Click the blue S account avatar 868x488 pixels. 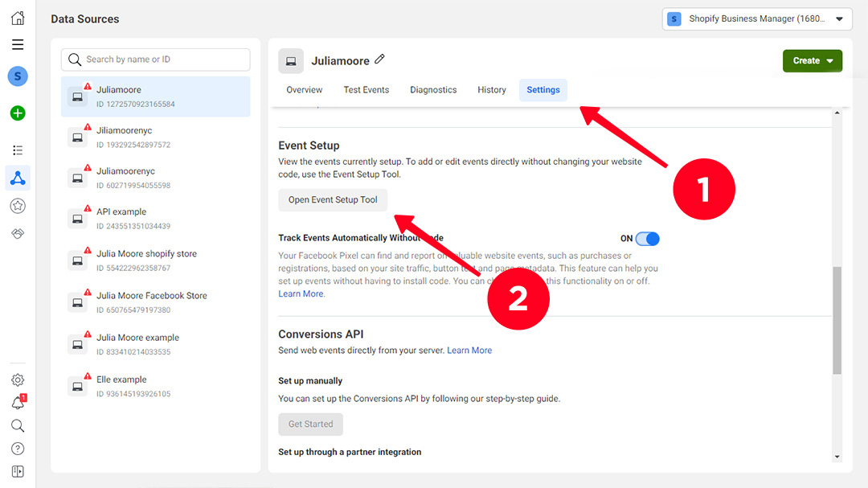pyautogui.click(x=18, y=76)
